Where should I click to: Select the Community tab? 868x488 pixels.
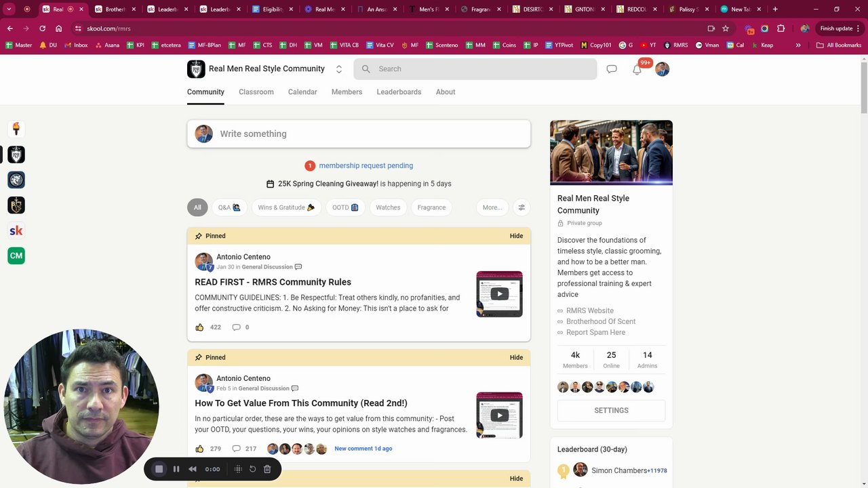205,92
